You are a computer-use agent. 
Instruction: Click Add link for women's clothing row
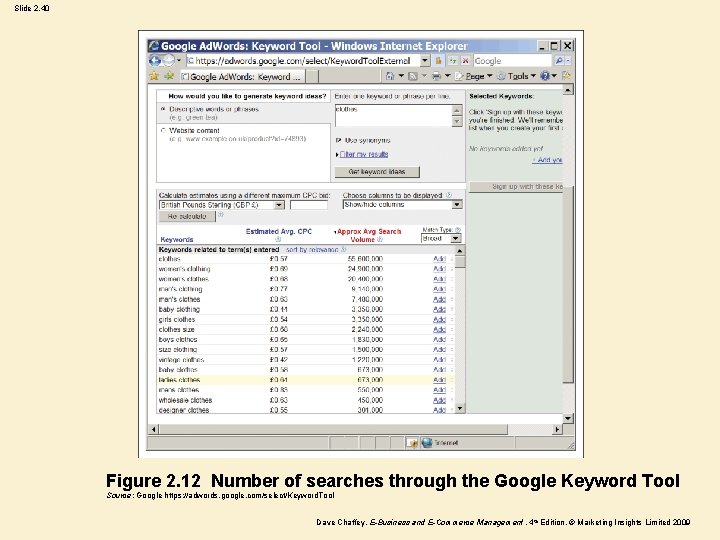pyautogui.click(x=439, y=269)
